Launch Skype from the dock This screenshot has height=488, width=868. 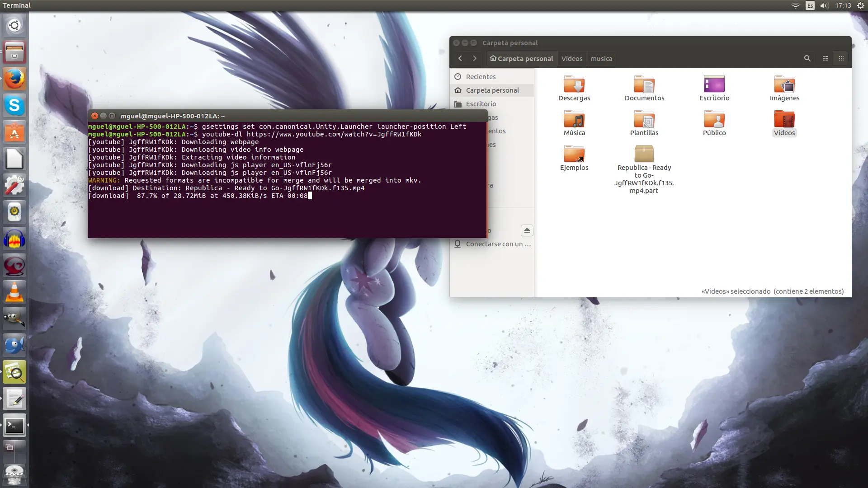14,105
